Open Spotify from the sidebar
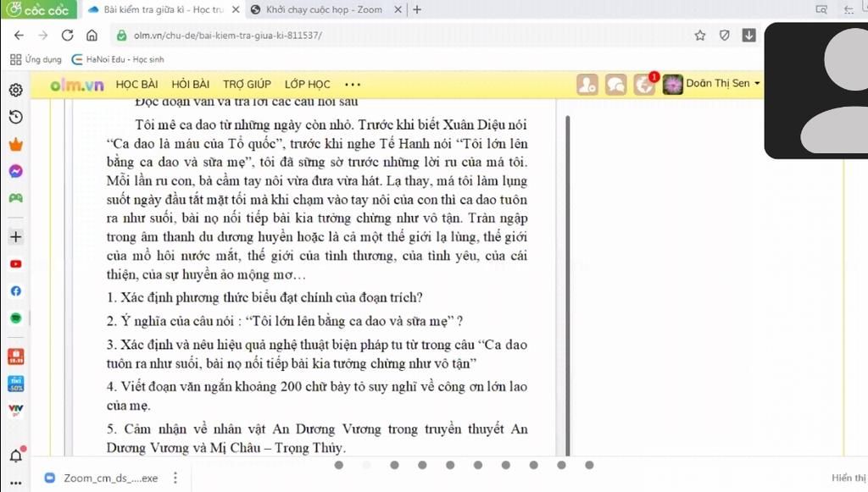Image resolution: width=868 pixels, height=492 pixels. [x=15, y=318]
